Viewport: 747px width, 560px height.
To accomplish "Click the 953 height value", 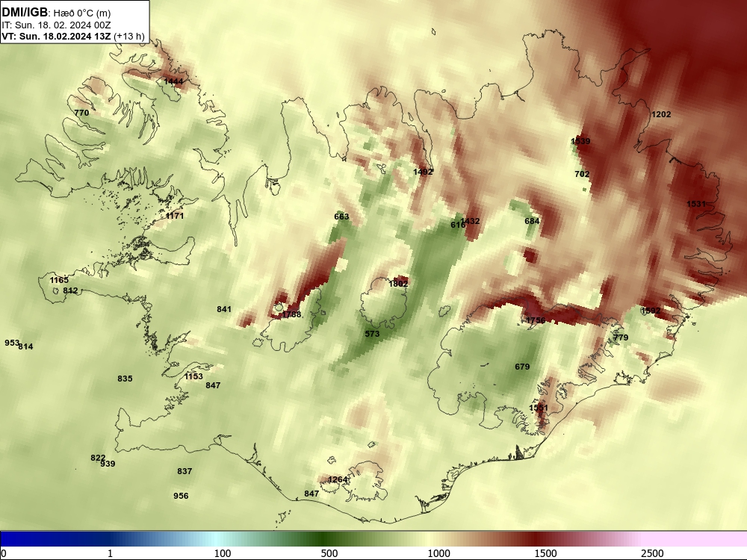I will tap(12, 343).
